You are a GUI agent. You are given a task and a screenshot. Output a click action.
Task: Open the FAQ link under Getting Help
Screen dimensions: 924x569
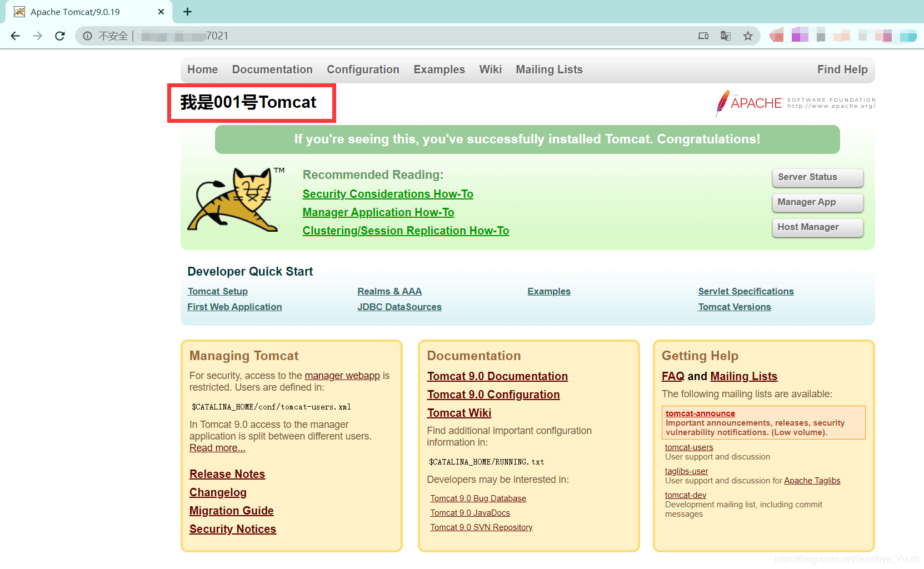673,376
